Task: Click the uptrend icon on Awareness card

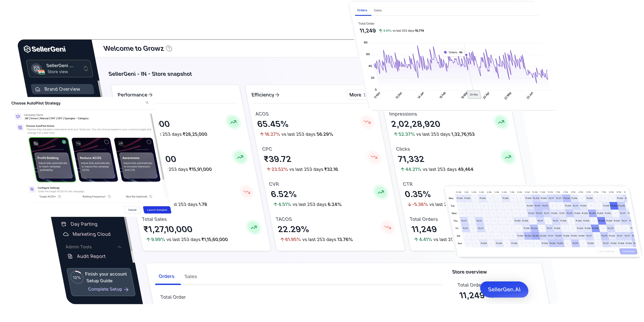Action: (x=121, y=144)
